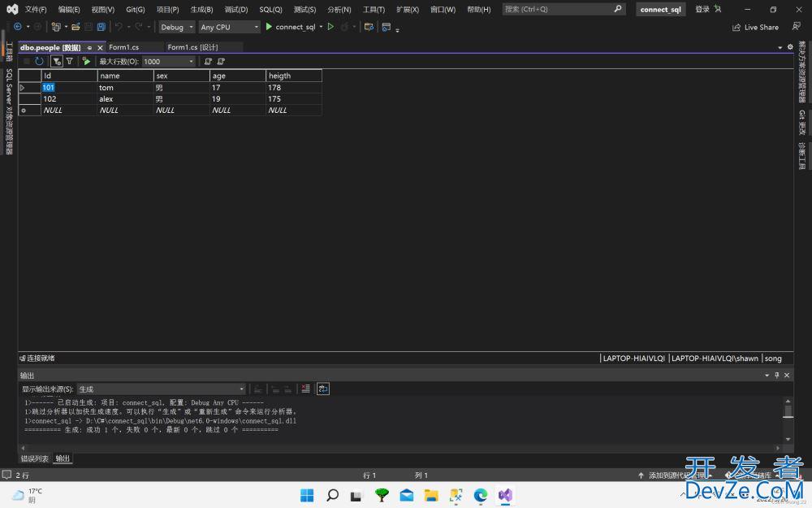The height and width of the screenshot is (508, 812).
Task: Click 添加到源代码管理 in status bar
Action: [675, 475]
